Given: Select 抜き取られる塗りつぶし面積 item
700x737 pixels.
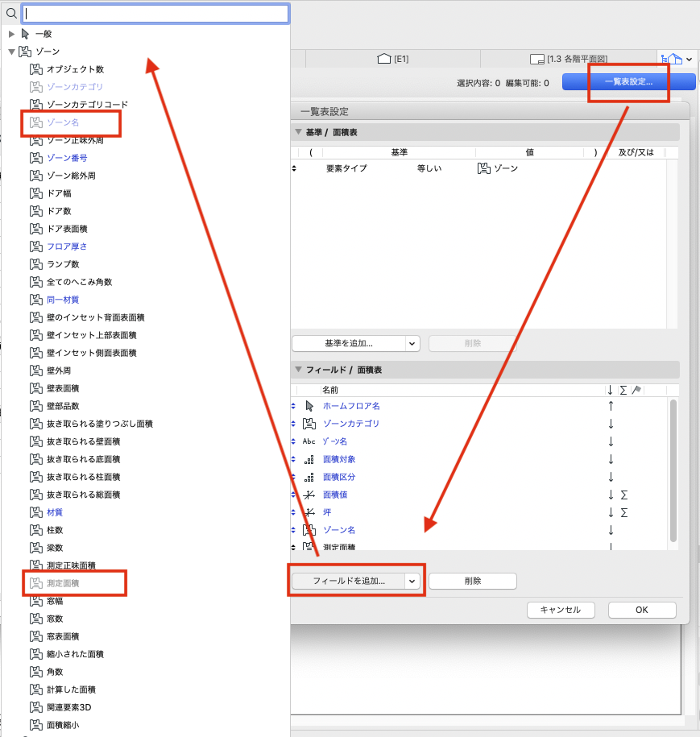Looking at the screenshot, I should click(x=100, y=424).
